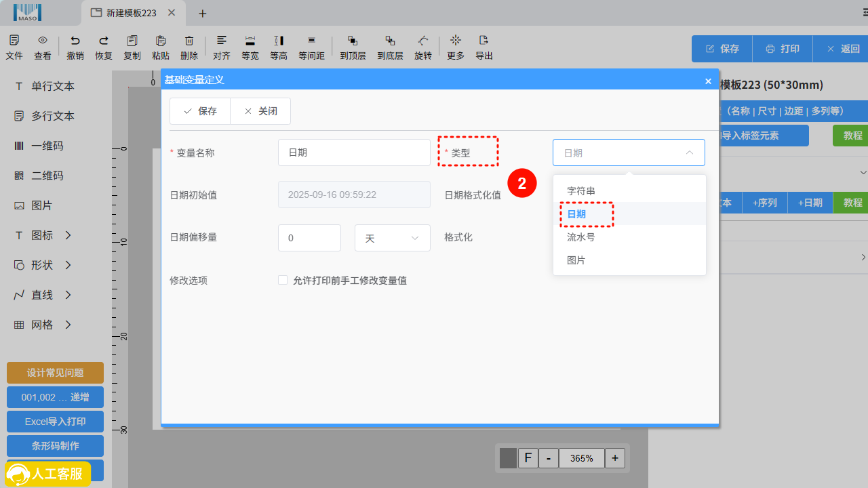The height and width of the screenshot is (488, 868).
Task: Click the dark gray color swatch
Action: pos(508,458)
